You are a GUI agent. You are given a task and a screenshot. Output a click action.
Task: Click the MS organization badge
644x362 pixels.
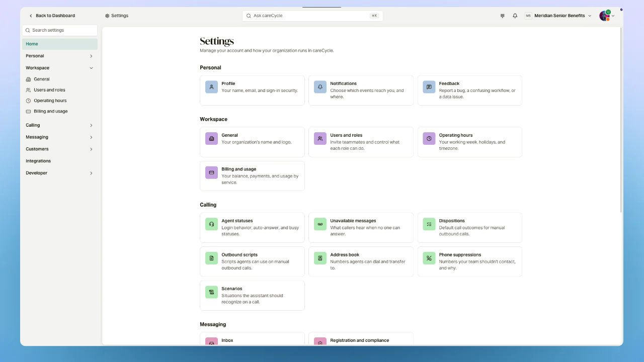click(x=528, y=16)
